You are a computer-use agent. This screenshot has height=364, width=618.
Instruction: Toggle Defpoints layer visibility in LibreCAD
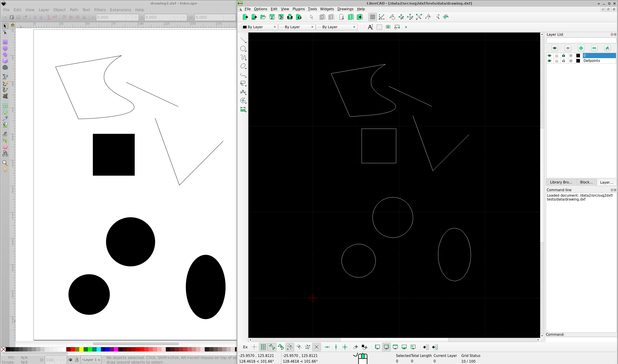549,61
